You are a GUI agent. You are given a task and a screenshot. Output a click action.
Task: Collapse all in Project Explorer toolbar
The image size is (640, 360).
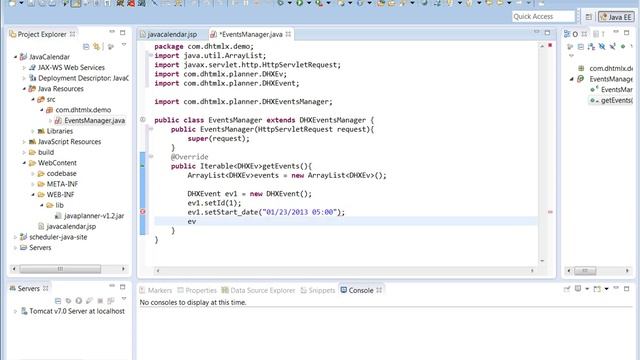click(x=86, y=47)
